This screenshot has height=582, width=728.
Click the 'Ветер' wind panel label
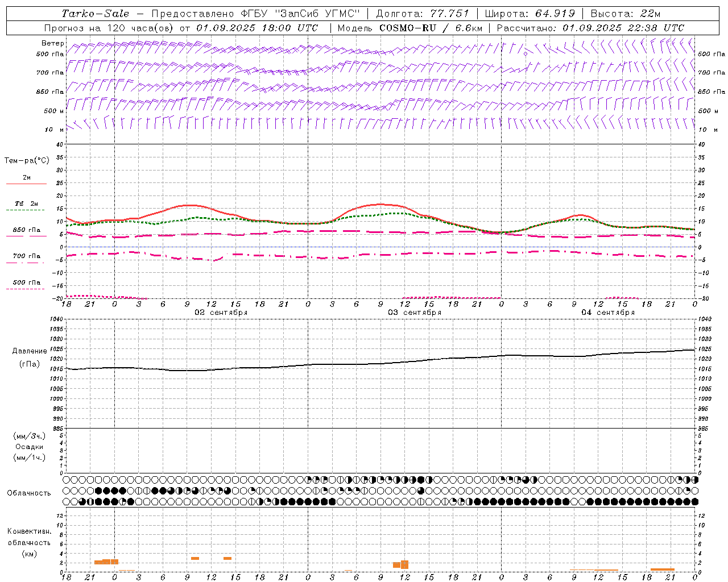click(52, 43)
